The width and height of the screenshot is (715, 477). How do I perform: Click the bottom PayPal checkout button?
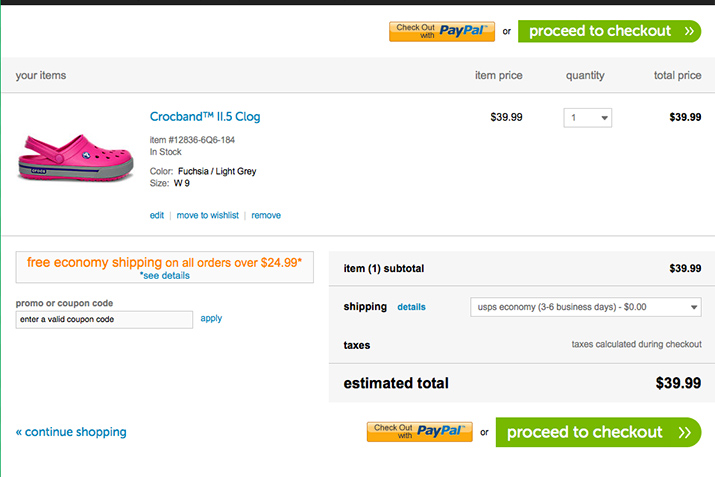click(420, 432)
